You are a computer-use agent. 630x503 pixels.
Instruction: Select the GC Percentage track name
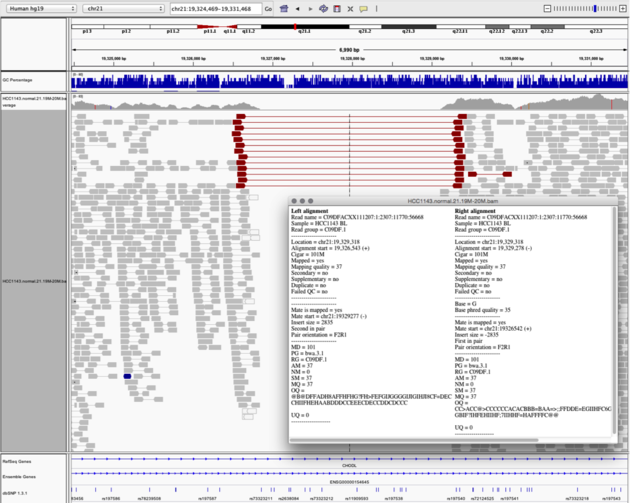[x=20, y=81]
